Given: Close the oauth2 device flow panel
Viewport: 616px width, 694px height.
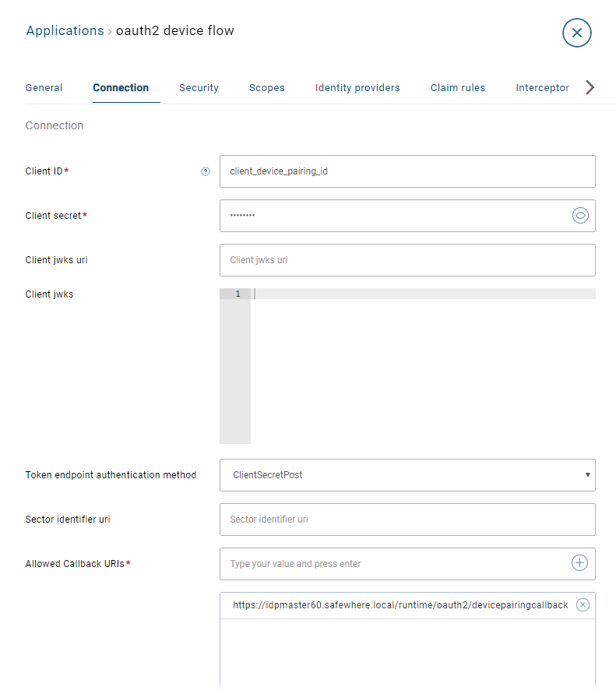Looking at the screenshot, I should point(576,33).
